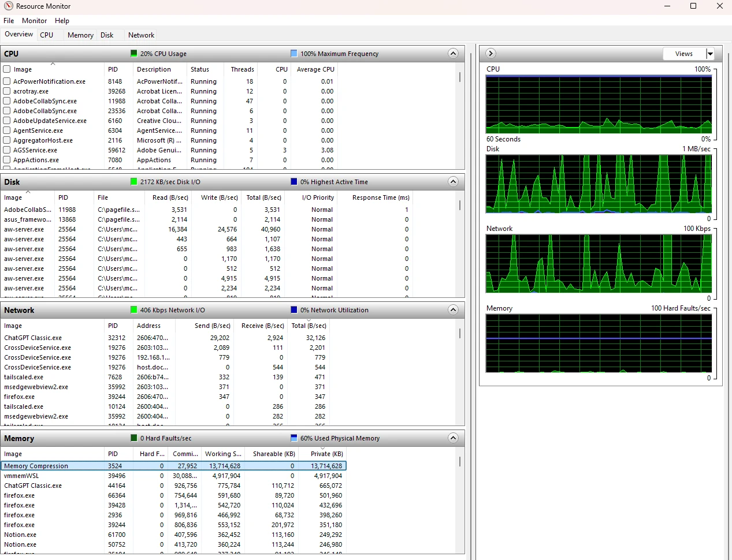This screenshot has width=732, height=560.
Task: Check the acrotray.exe process box
Action: 7,91
